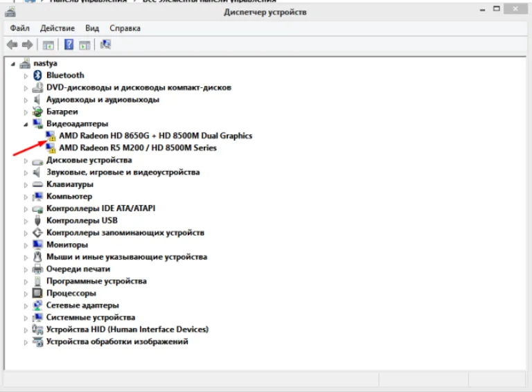Expand the Системные устройства arrow
This screenshot has width=532, height=392.
pos(26,318)
